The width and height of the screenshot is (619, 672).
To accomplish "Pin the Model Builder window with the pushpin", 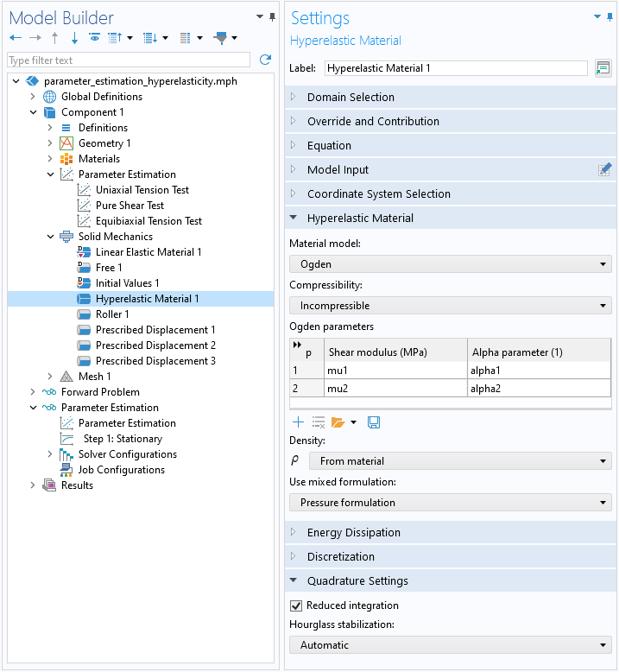I will 272,17.
